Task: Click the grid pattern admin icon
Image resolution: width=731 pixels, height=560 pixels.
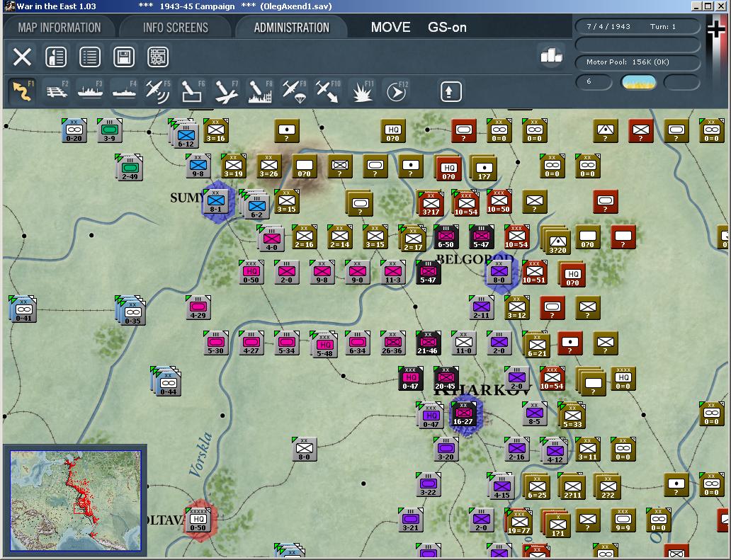Action: (158, 57)
